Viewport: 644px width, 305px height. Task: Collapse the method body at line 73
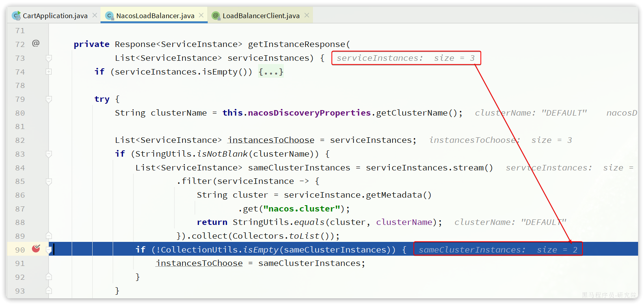point(49,58)
